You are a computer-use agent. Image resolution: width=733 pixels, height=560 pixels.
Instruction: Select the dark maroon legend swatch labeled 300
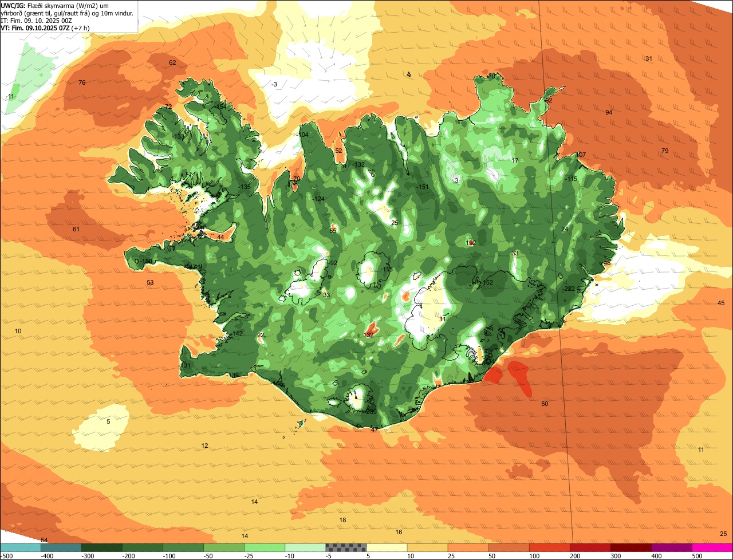pos(631,547)
